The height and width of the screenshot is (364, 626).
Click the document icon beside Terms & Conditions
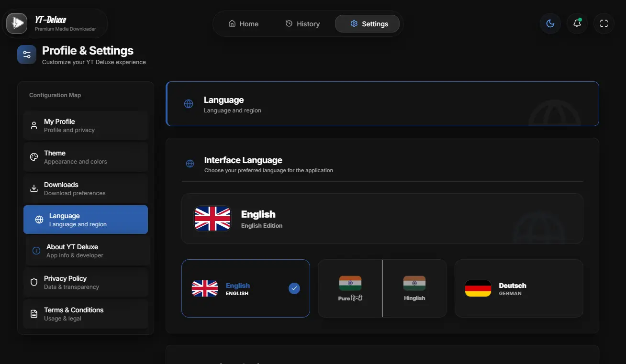(x=34, y=314)
